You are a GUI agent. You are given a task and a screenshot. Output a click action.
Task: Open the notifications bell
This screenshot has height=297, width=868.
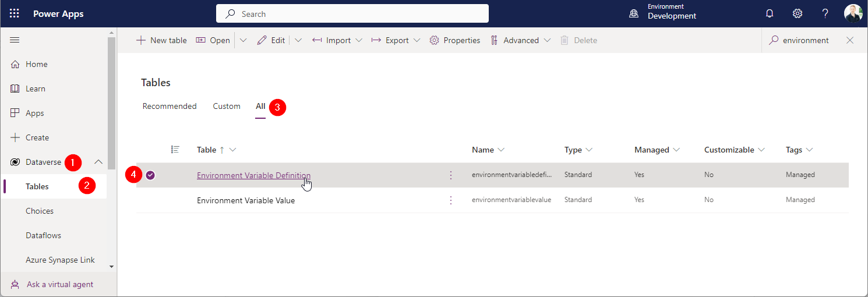(770, 13)
